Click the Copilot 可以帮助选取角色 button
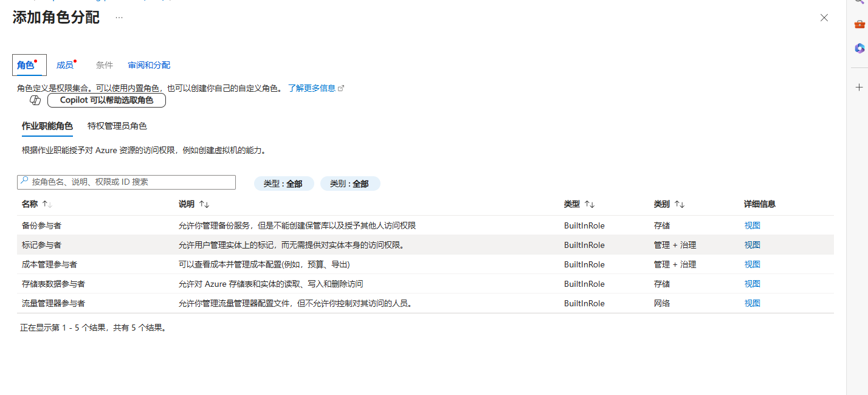The width and height of the screenshot is (868, 395). tap(106, 100)
